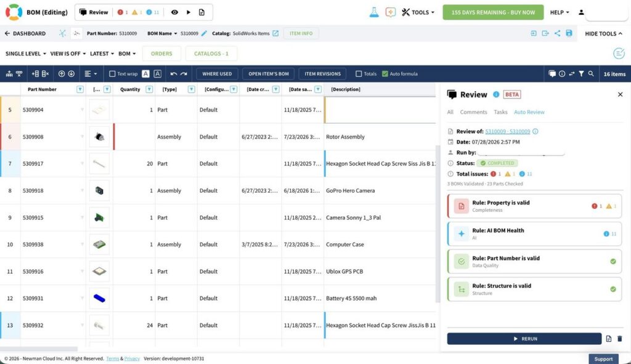
Task: Undo the last change
Action: (173, 74)
